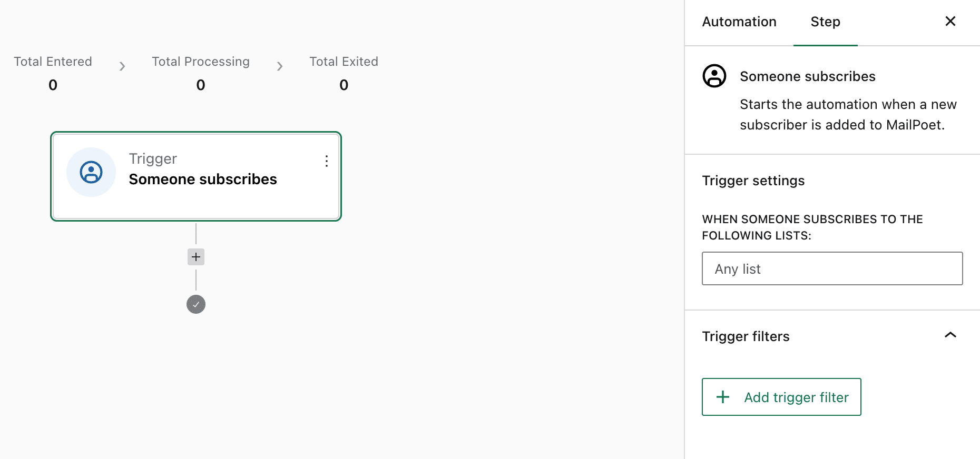Close the settings sidebar panel
Image resolution: width=980 pixels, height=459 pixels.
pos(950,21)
